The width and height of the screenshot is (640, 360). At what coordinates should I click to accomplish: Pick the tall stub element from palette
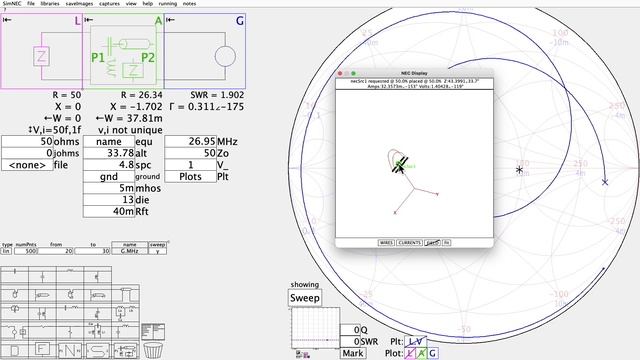point(125,294)
